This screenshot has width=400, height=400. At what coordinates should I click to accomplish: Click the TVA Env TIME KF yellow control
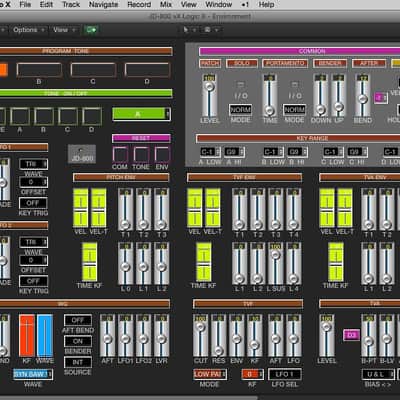point(336,262)
